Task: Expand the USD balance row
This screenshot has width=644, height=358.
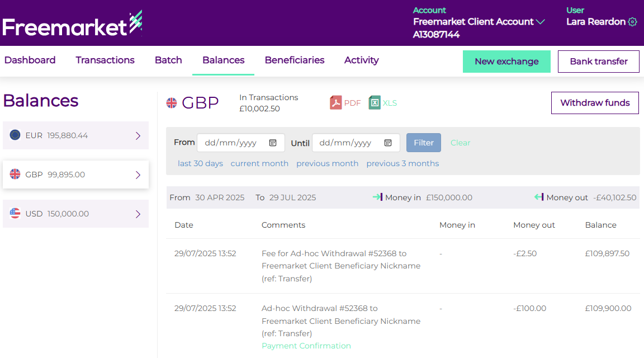Action: point(138,214)
